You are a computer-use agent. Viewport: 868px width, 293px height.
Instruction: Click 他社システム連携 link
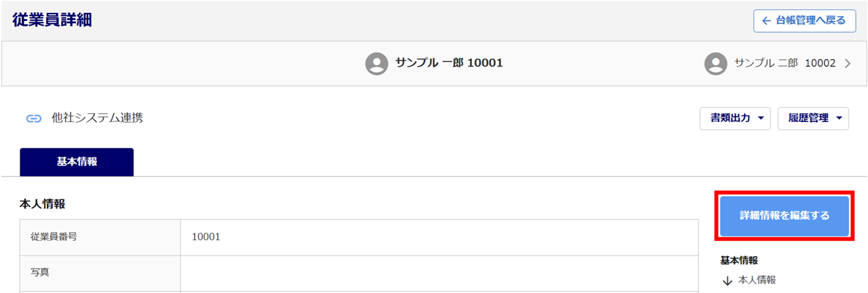coord(97,119)
